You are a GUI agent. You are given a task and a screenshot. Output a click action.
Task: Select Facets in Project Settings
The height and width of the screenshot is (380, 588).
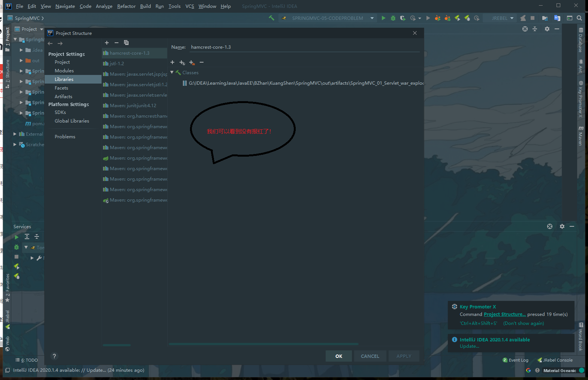(x=61, y=88)
